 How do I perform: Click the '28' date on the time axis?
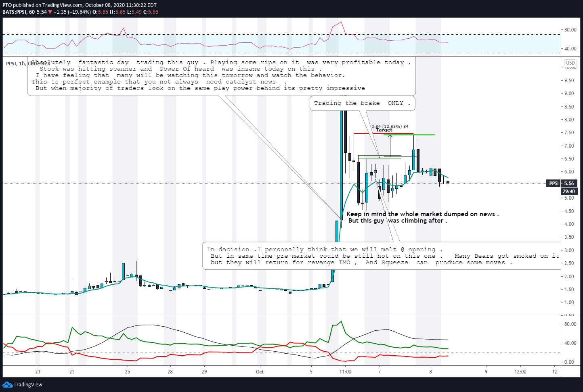coord(170,372)
